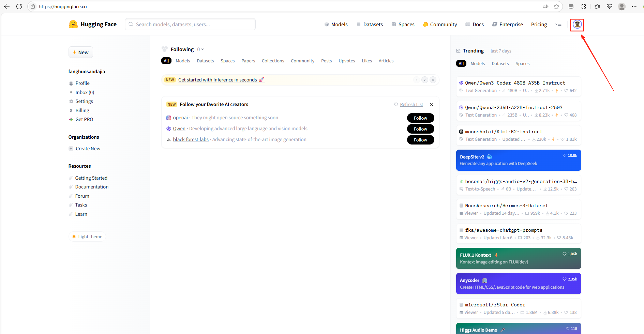Follow black-forest-labs
644x334 pixels.
(x=420, y=140)
